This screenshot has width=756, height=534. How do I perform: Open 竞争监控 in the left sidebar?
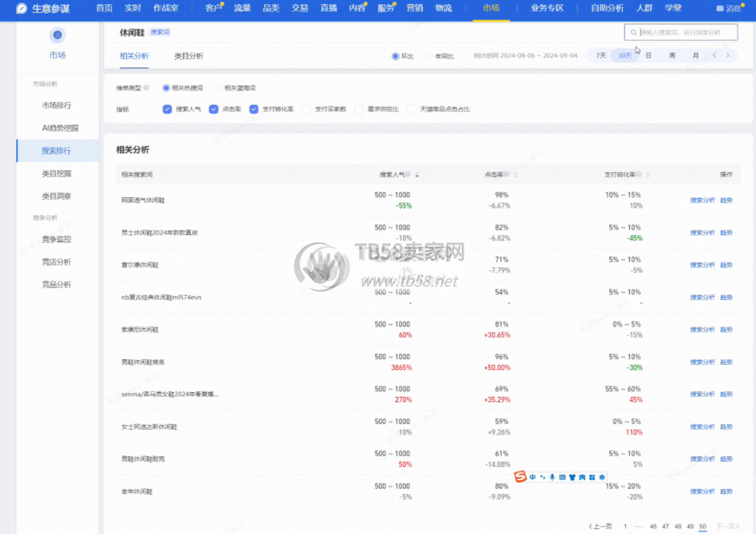57,239
